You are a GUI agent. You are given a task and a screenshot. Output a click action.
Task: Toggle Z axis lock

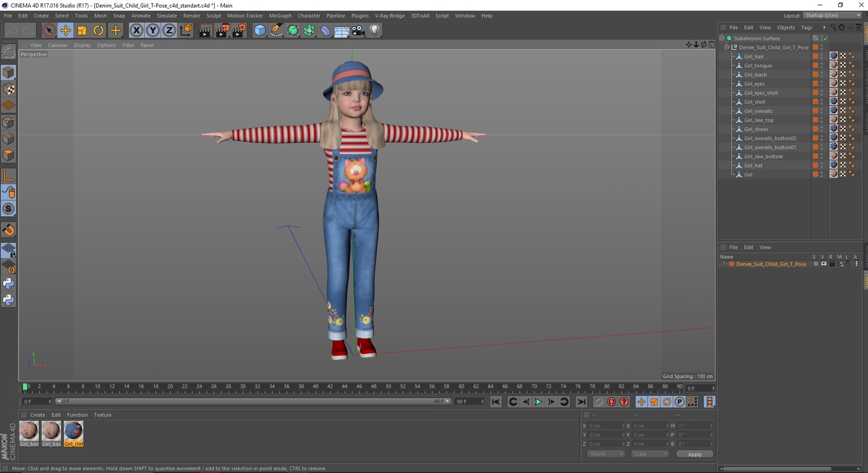(169, 30)
